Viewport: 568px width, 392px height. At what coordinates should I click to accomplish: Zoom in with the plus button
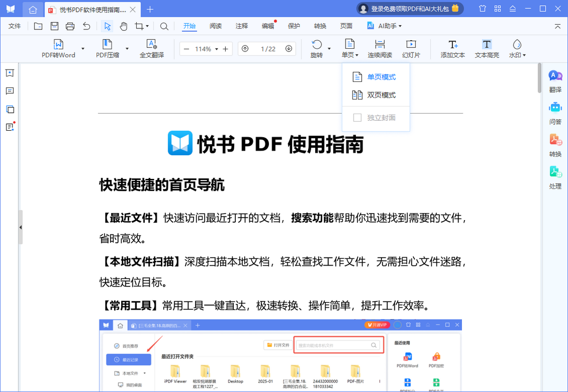pos(225,49)
